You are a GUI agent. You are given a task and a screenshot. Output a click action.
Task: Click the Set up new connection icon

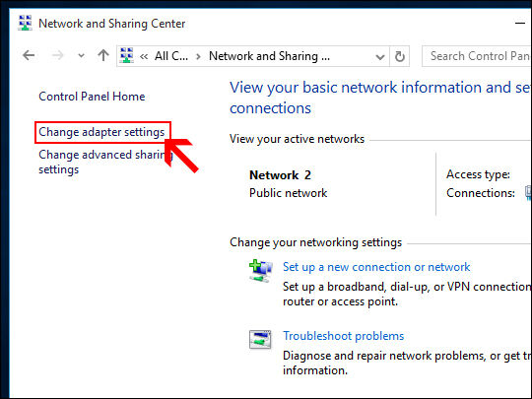(x=260, y=271)
